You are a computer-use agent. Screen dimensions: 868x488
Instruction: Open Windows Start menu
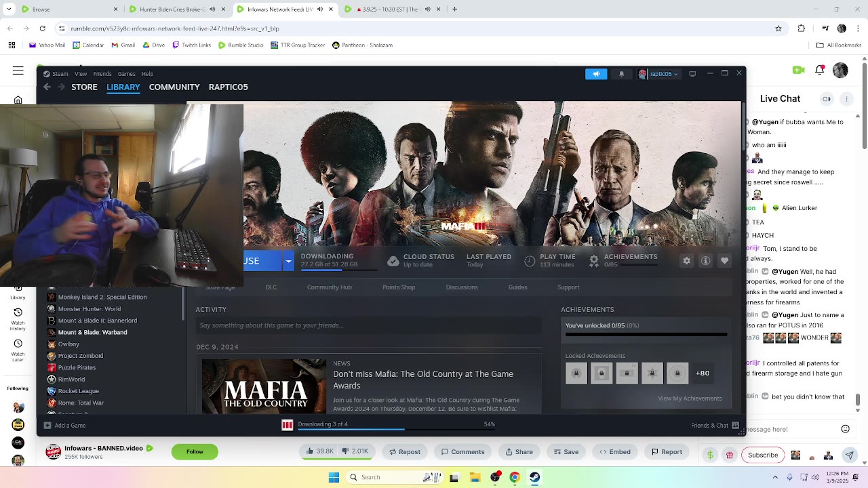click(x=334, y=477)
